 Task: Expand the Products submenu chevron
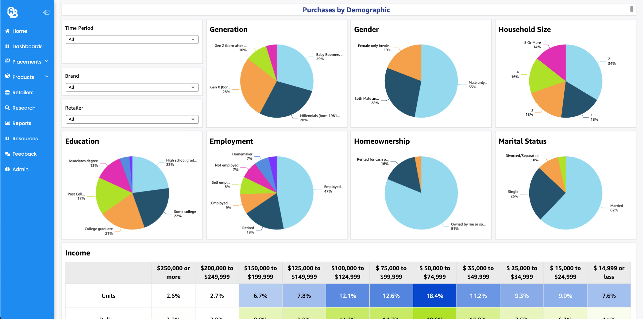tap(47, 76)
